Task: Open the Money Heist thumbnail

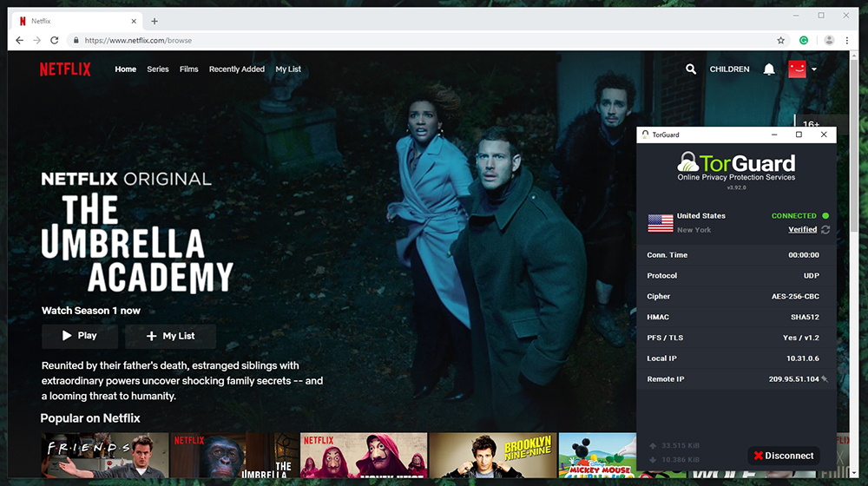Action: click(364, 455)
